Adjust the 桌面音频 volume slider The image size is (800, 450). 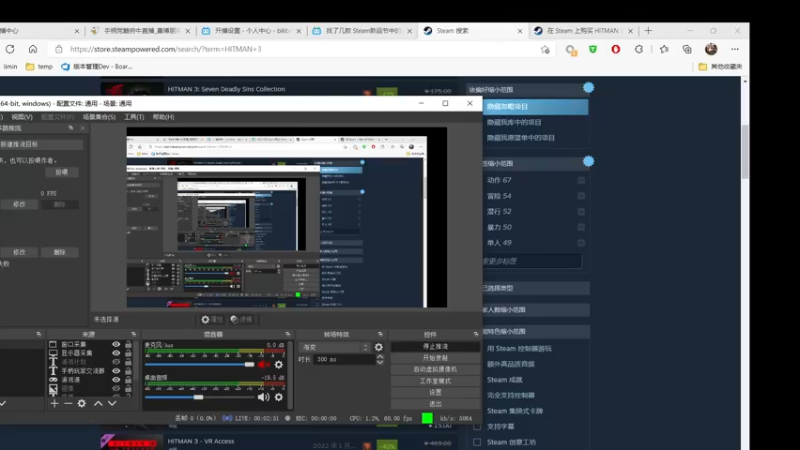click(199, 397)
